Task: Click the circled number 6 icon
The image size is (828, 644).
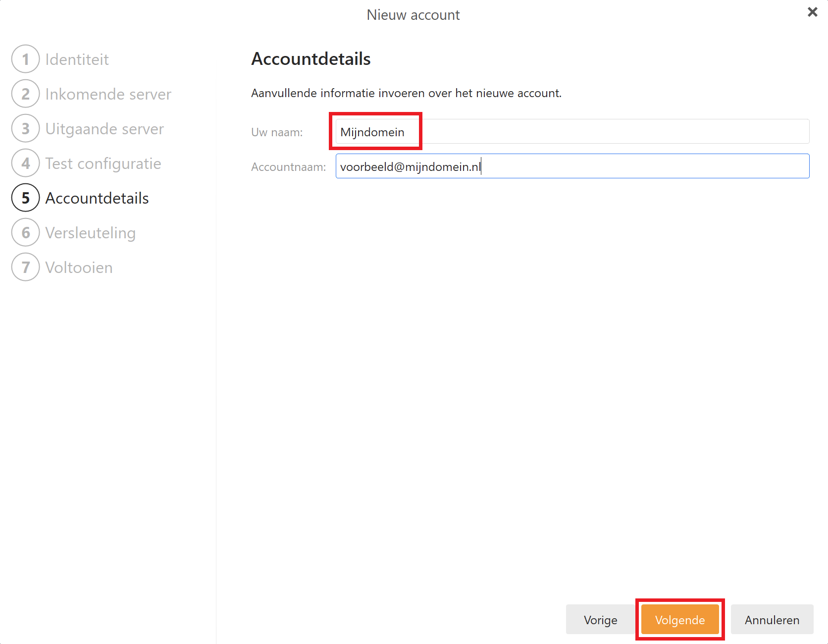Action: 25,233
